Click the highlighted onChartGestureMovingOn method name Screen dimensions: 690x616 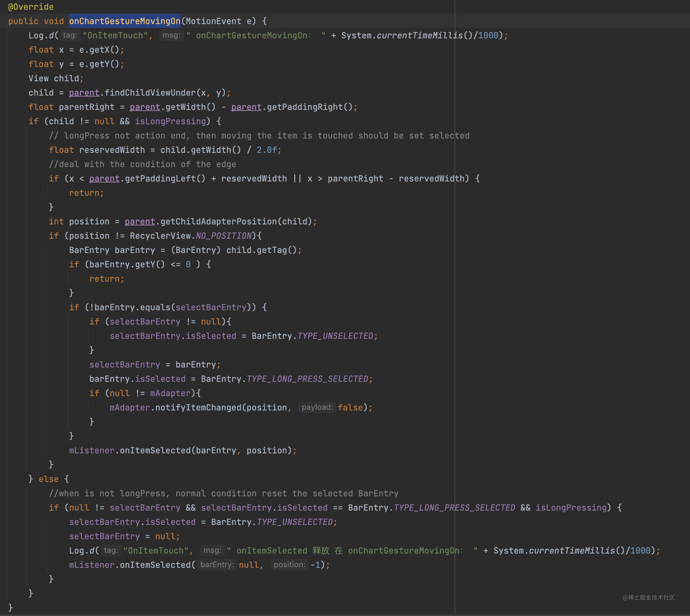125,21
